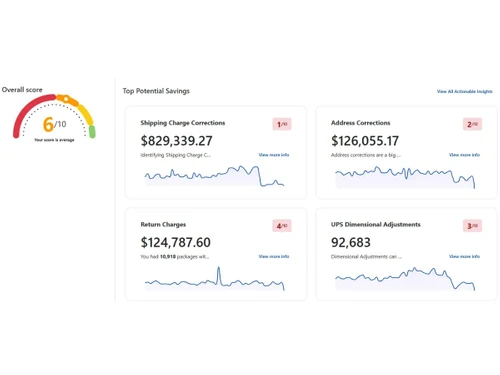
Task: Click the Return Charges sparkline chart
Action: pyautogui.click(x=214, y=279)
